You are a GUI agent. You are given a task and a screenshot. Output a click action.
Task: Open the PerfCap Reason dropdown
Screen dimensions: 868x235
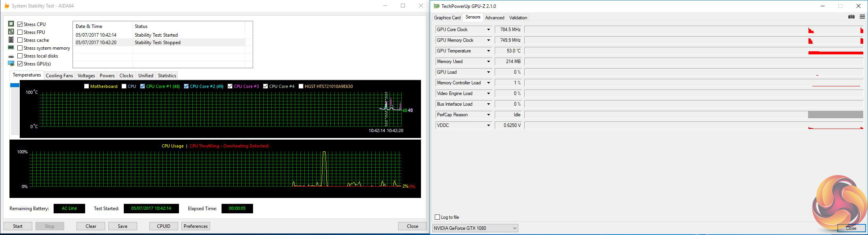488,115
